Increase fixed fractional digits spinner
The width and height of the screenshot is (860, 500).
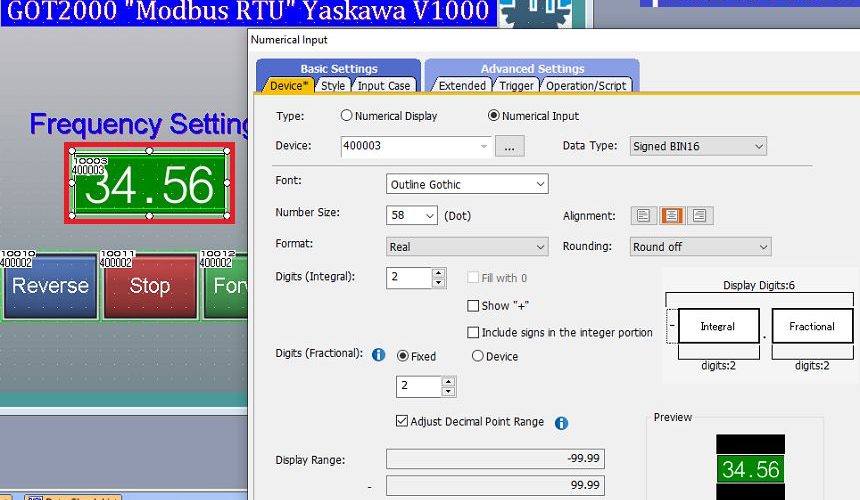pos(448,382)
